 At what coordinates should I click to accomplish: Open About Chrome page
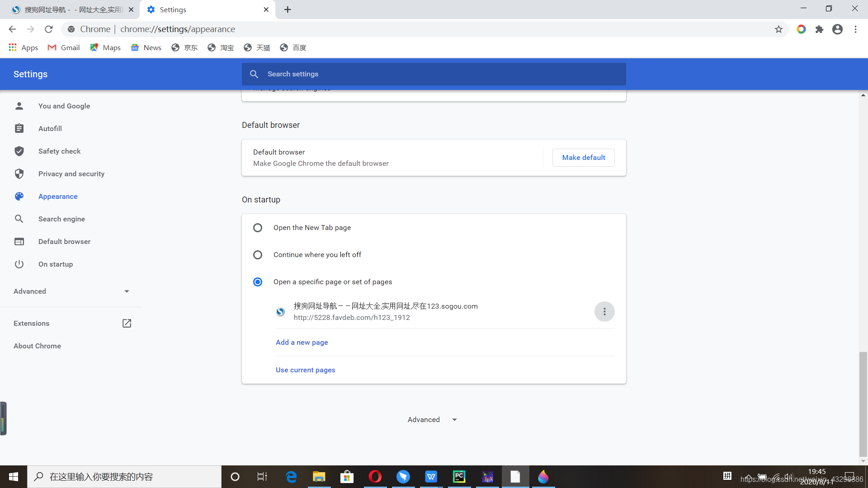point(37,346)
